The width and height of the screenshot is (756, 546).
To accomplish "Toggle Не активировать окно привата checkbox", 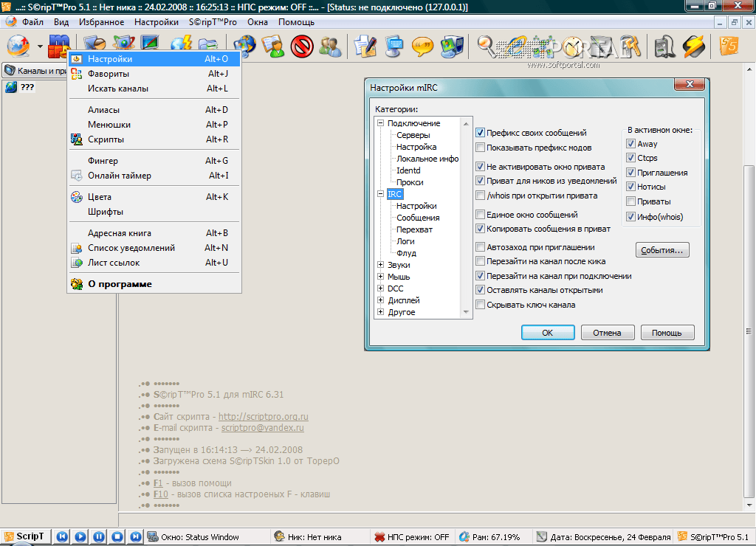I will [480, 166].
